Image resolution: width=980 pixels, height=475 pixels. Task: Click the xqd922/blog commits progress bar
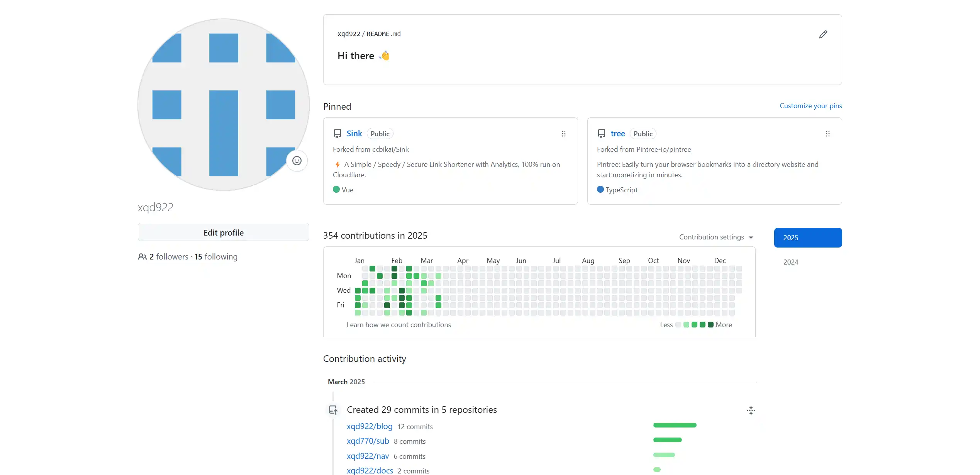pos(675,425)
